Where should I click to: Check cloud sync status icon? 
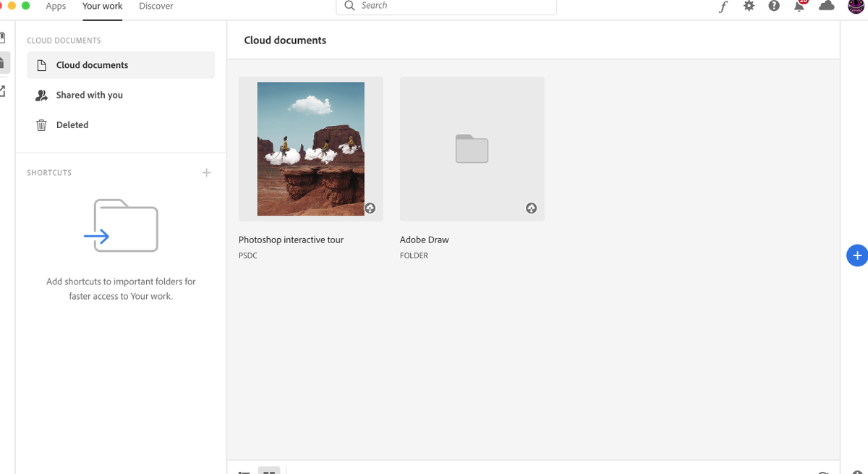[x=826, y=6]
